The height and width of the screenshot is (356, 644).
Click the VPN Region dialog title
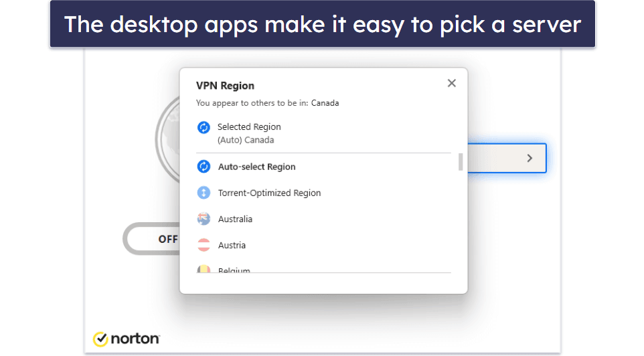(225, 86)
